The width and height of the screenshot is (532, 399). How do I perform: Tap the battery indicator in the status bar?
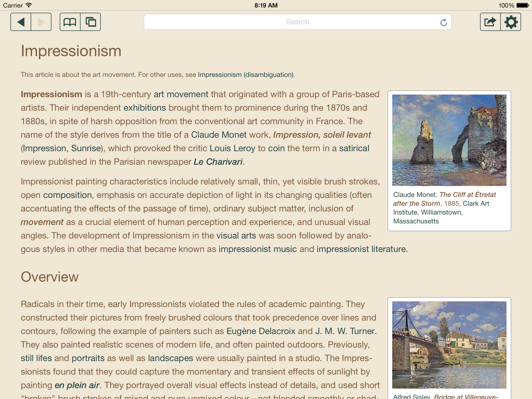(523, 5)
